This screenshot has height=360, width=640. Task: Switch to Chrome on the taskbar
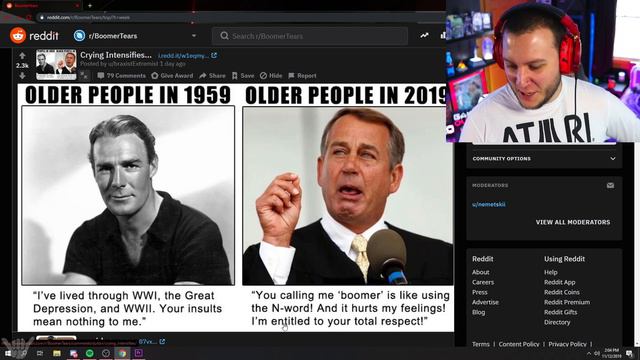click(x=122, y=353)
